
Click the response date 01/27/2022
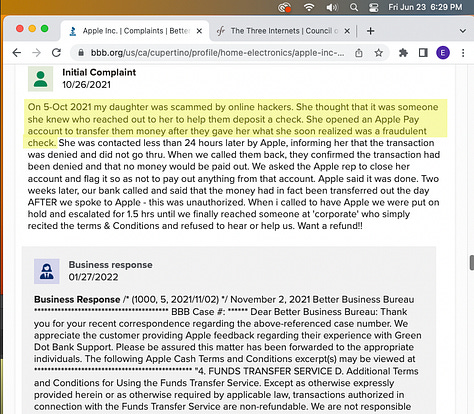click(x=93, y=277)
